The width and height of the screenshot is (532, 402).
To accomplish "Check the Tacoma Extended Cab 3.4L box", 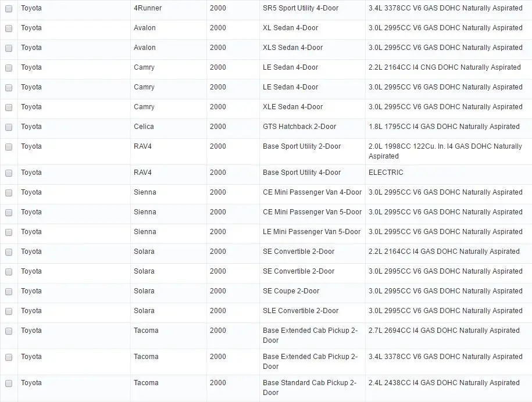I will (x=9, y=357).
